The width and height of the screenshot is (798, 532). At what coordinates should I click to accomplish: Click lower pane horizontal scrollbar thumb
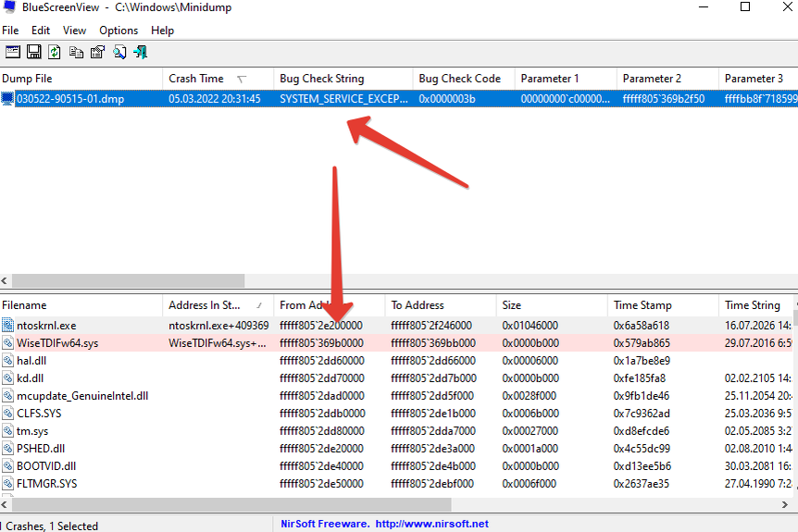click(x=231, y=504)
